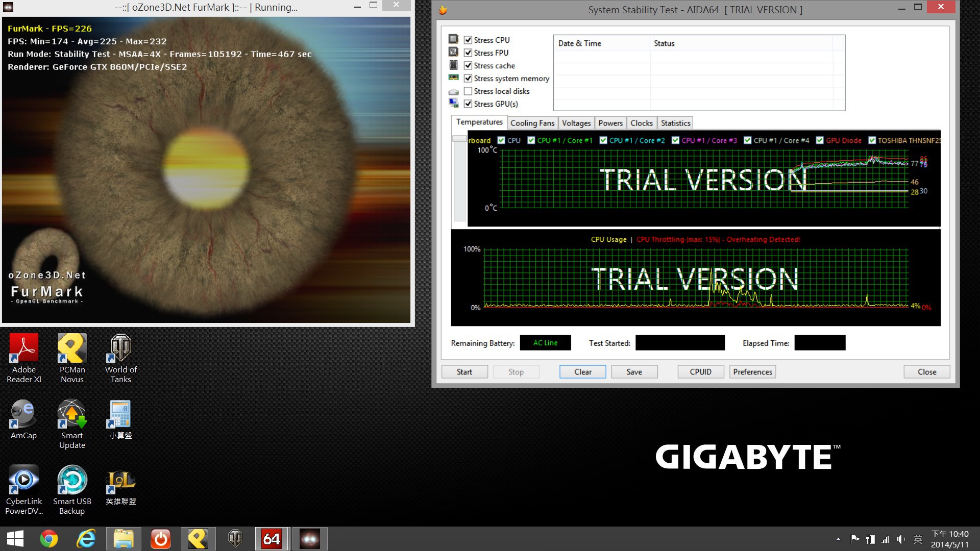Switch to Voltages tab
Viewport: 980px width, 551px height.
coord(576,123)
